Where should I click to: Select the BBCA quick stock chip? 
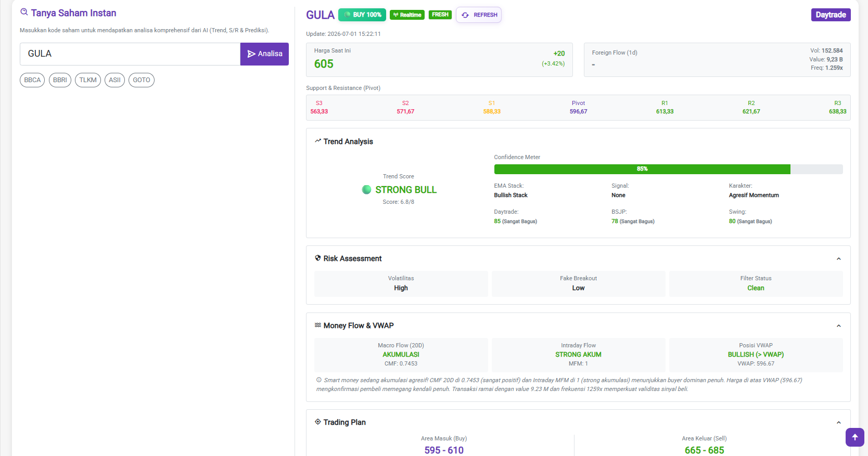[32, 80]
